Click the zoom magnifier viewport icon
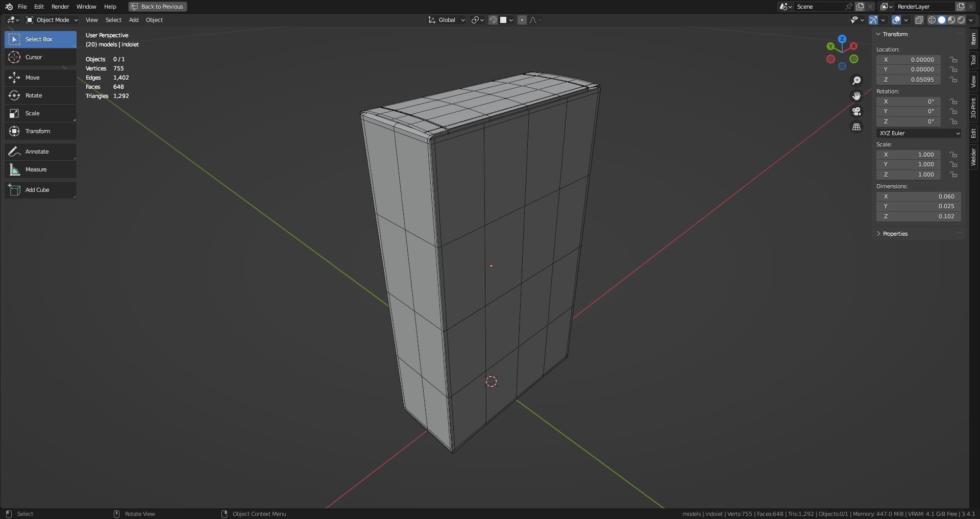Image resolution: width=980 pixels, height=519 pixels. coord(856,81)
